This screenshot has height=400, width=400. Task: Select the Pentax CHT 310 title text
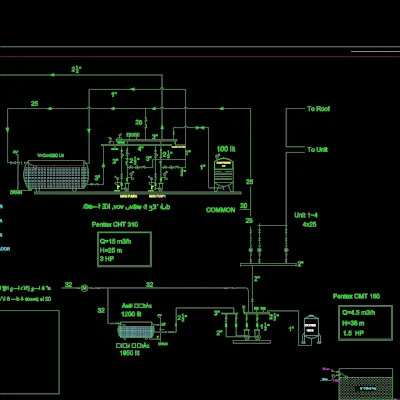[115, 224]
